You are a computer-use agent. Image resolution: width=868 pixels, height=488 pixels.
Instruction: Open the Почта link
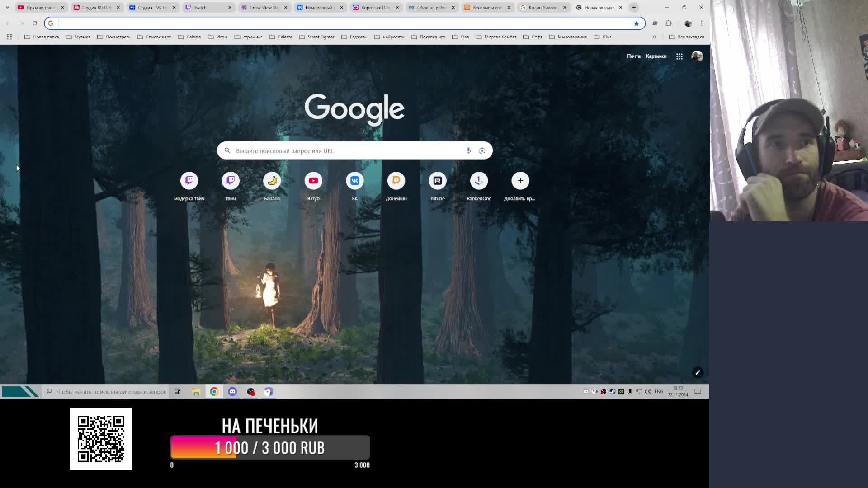point(633,56)
